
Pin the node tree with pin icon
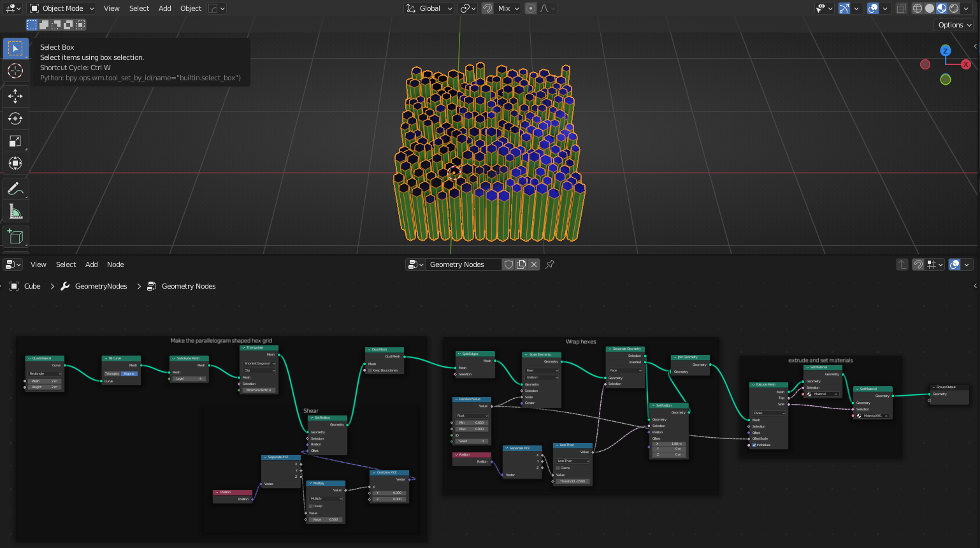[x=550, y=264]
